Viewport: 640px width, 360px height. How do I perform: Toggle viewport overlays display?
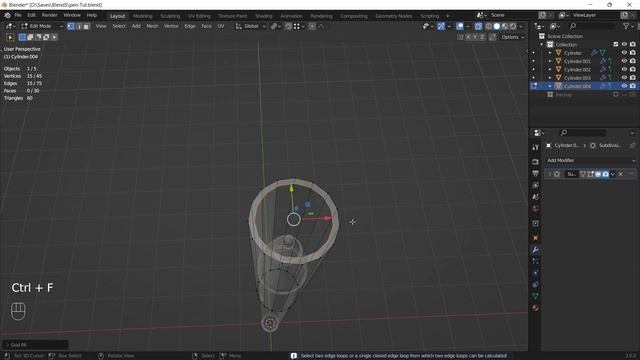pyautogui.click(x=460, y=26)
